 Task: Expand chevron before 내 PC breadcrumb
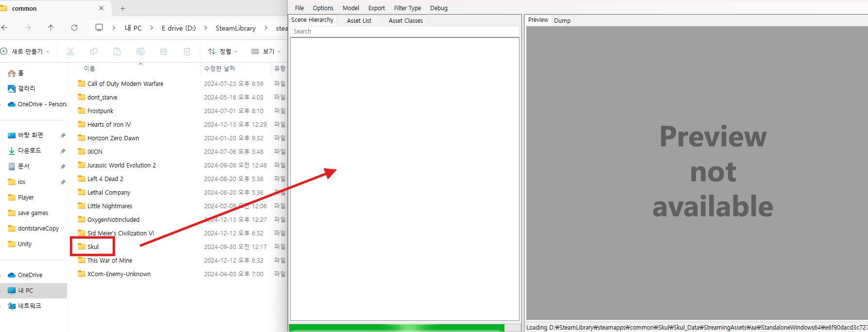(x=114, y=28)
